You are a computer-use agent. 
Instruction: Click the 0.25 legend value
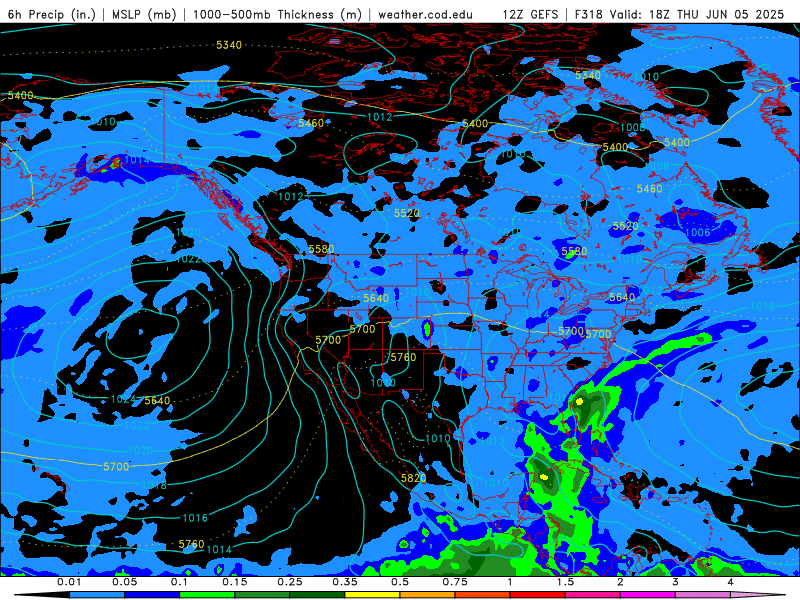[x=290, y=582]
